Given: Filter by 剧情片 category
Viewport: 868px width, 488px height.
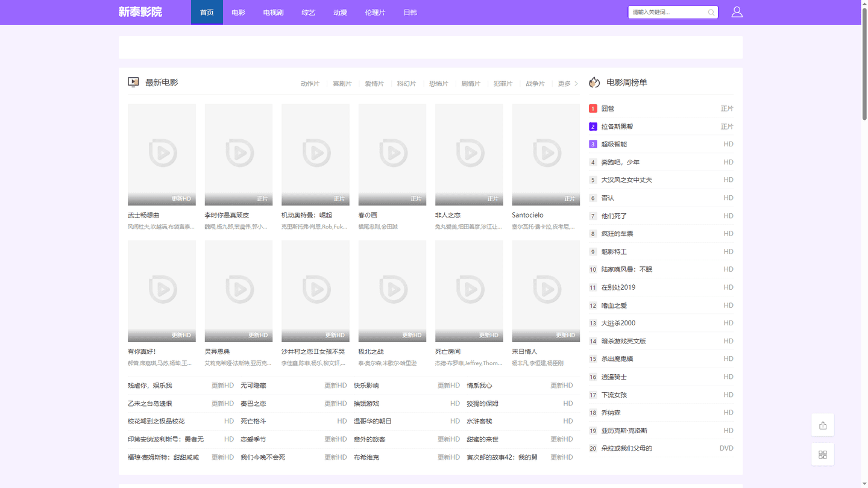Looking at the screenshot, I should pyautogui.click(x=471, y=84).
